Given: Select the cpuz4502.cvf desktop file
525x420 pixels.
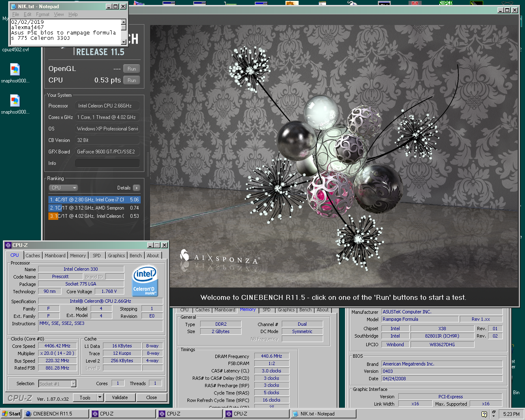Looking at the screenshot, I should coord(16,50).
